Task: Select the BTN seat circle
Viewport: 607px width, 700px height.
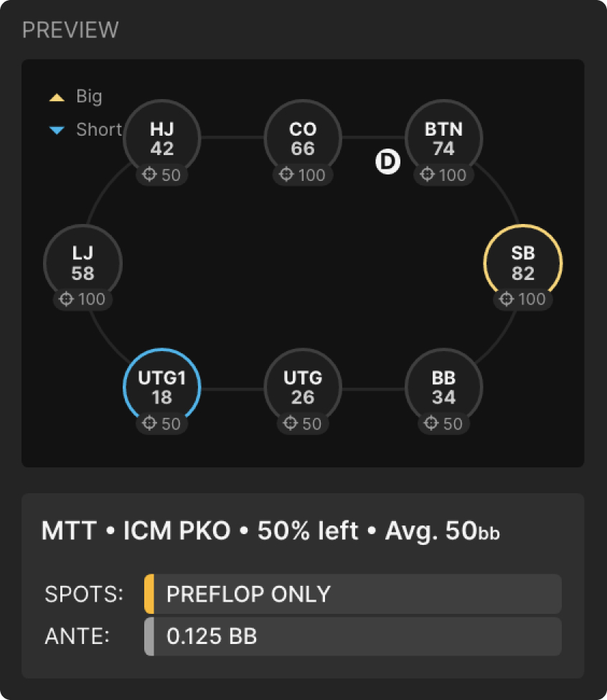Action: click(443, 138)
